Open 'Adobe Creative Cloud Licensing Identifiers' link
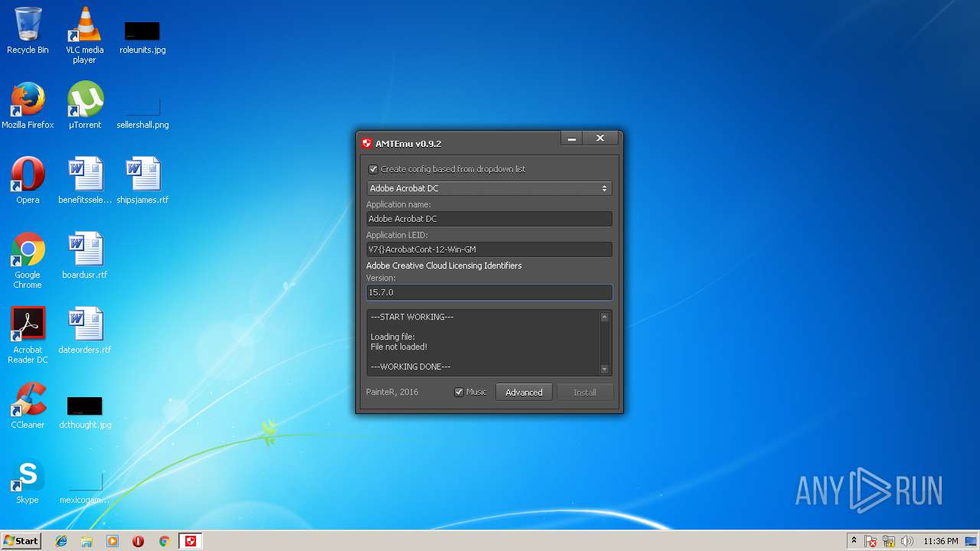980x551 pixels. 443,266
